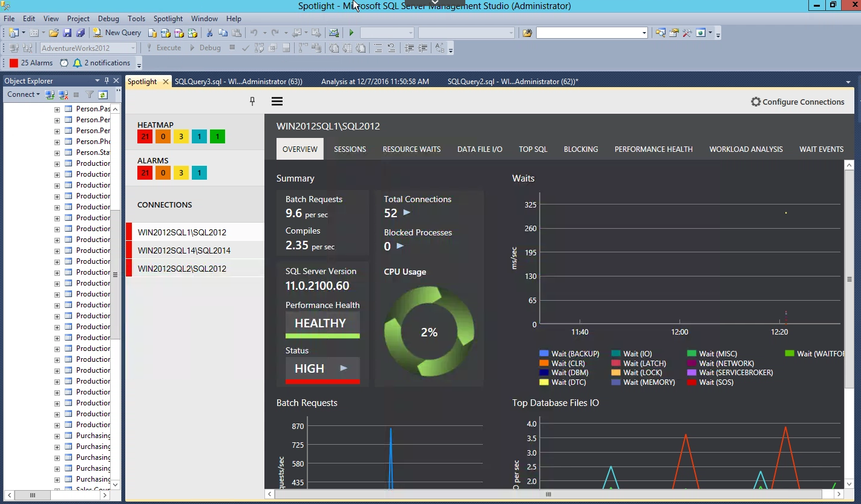Screen dimensions: 861x504
Task: Click the red 21 Heatmap swatch
Action: (x=145, y=137)
